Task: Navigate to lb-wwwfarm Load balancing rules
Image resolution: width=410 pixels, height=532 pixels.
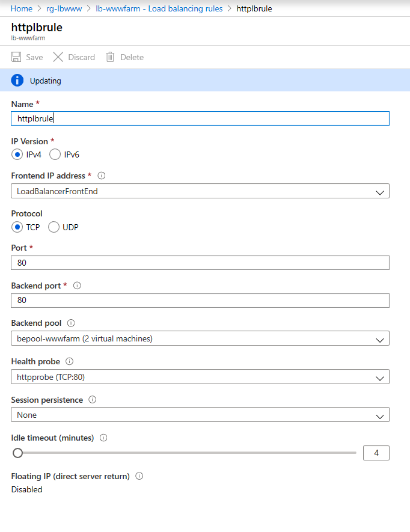Action: (x=159, y=8)
